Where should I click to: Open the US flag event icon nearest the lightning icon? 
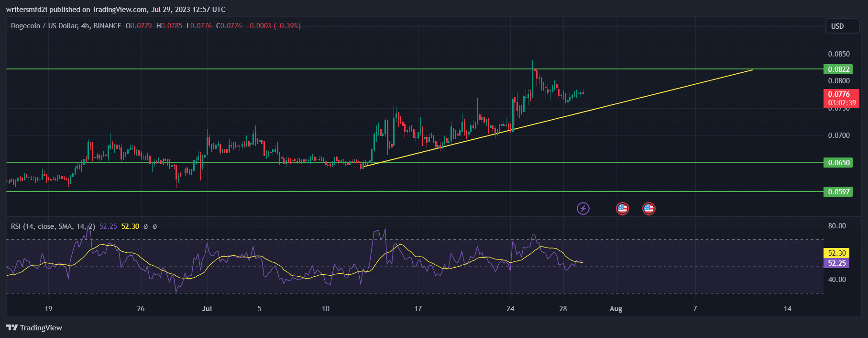click(x=622, y=208)
